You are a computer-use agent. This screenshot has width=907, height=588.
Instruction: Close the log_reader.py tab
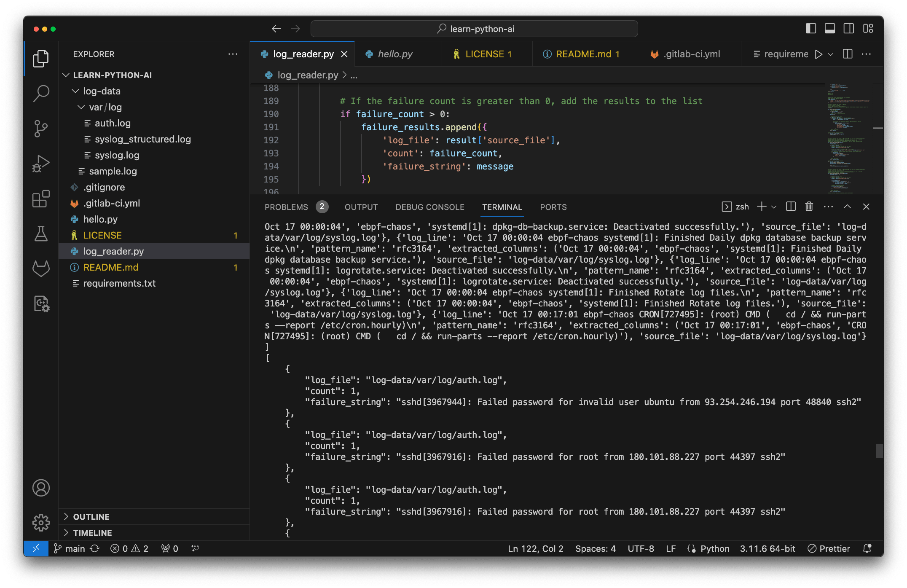(344, 54)
